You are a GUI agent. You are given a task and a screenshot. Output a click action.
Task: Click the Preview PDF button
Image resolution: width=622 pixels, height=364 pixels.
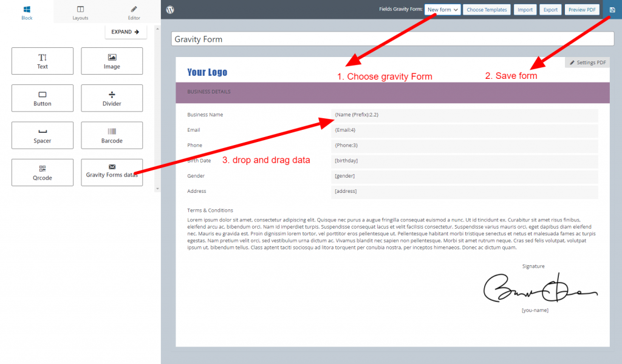pos(582,10)
